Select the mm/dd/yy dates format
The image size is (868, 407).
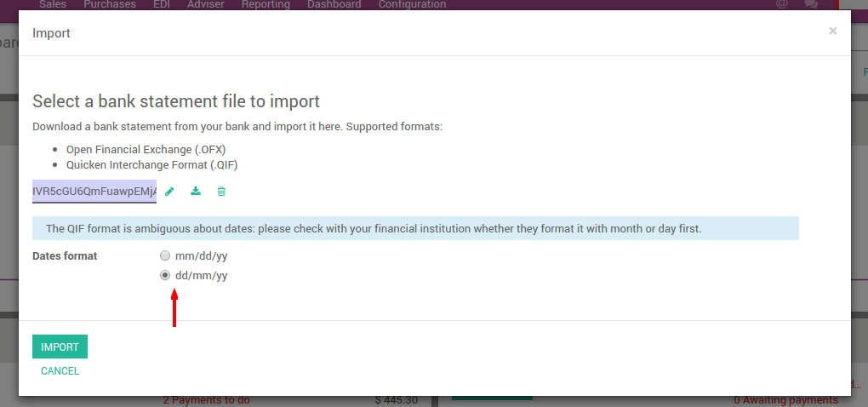[165, 255]
